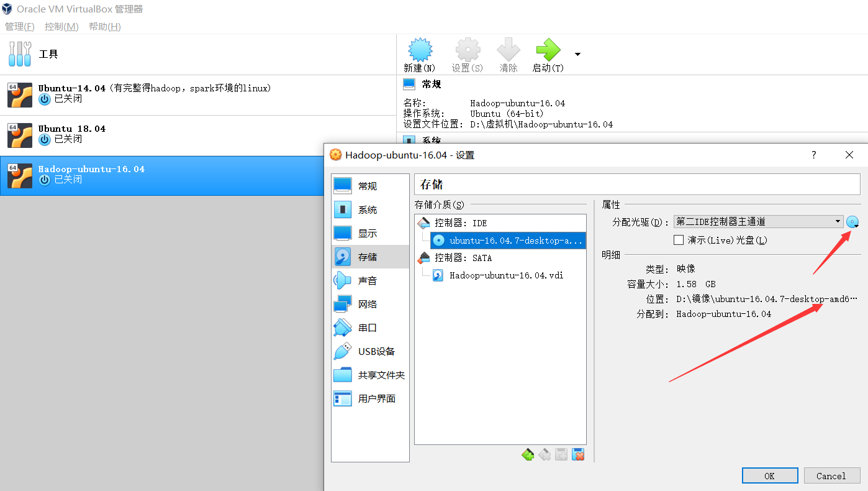Viewport: 868px width, 491px height.
Task: Open 声音 settings category
Action: point(370,280)
